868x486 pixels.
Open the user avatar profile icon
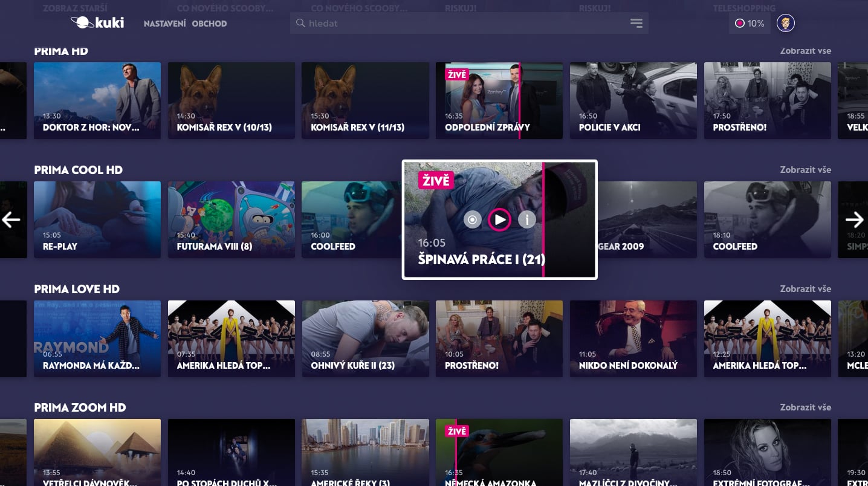(785, 23)
